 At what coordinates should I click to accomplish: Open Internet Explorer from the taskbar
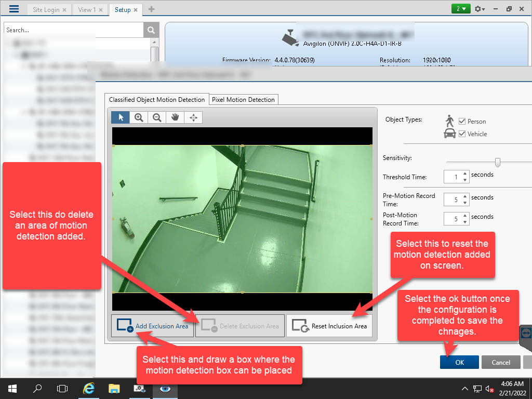pos(89,388)
